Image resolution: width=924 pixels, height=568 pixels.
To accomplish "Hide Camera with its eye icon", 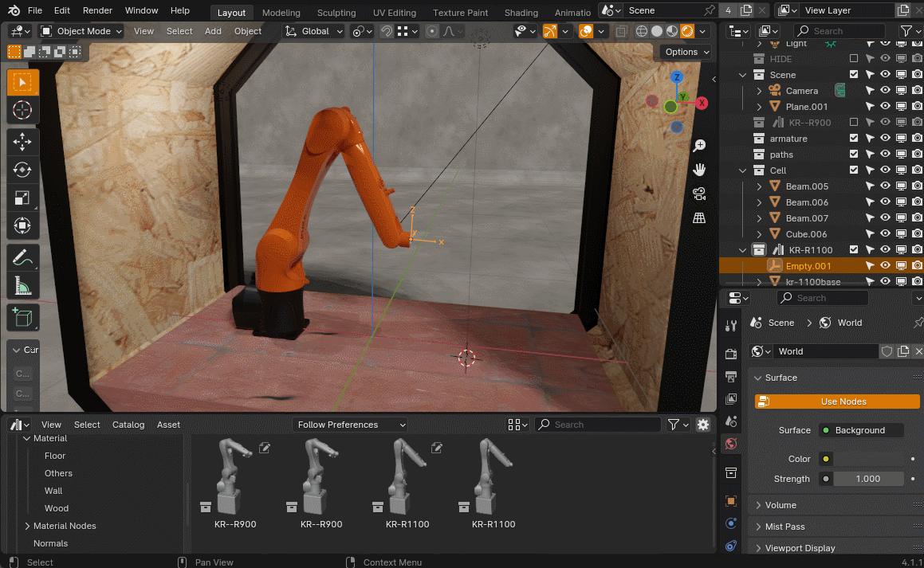I will pos(885,91).
